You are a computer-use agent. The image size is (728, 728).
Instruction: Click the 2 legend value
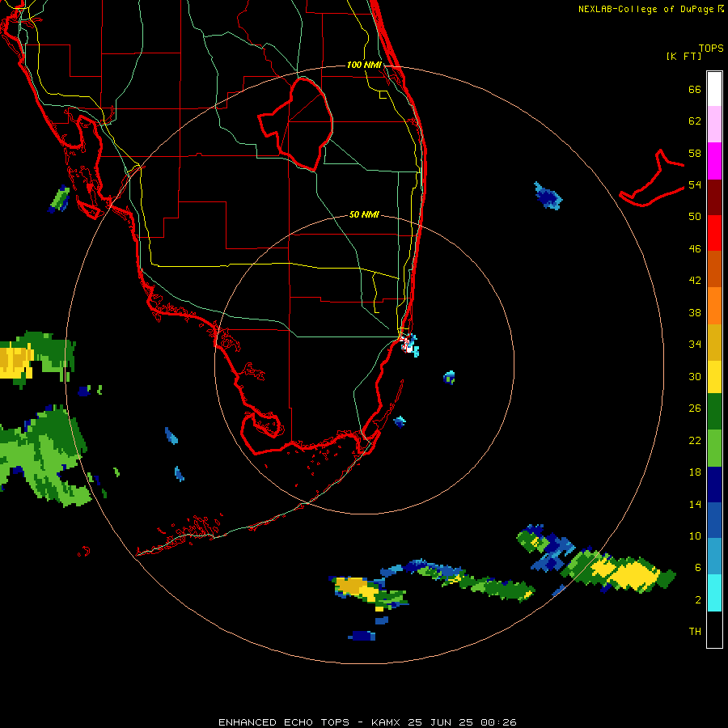697,600
